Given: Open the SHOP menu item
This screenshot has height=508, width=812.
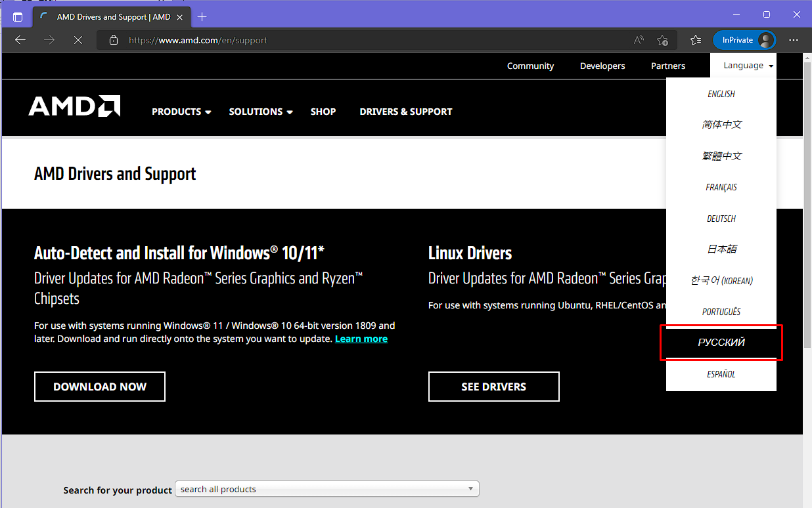Looking at the screenshot, I should click(323, 112).
